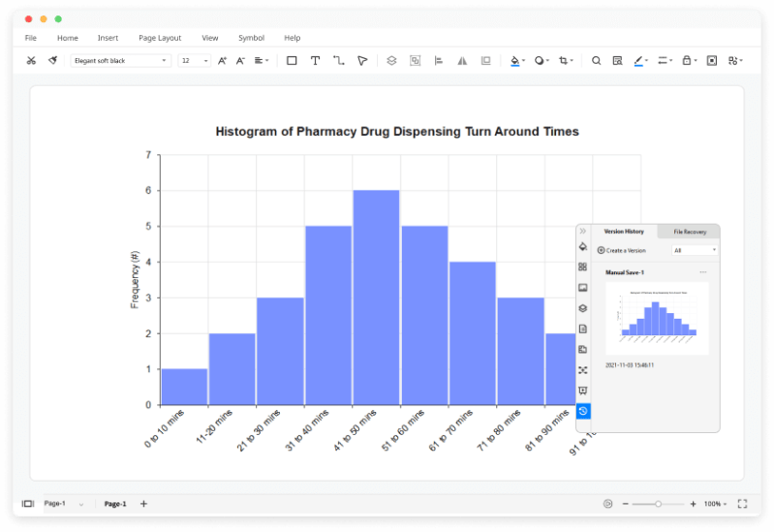Click Create a Version button
774x532 pixels.
click(622, 250)
